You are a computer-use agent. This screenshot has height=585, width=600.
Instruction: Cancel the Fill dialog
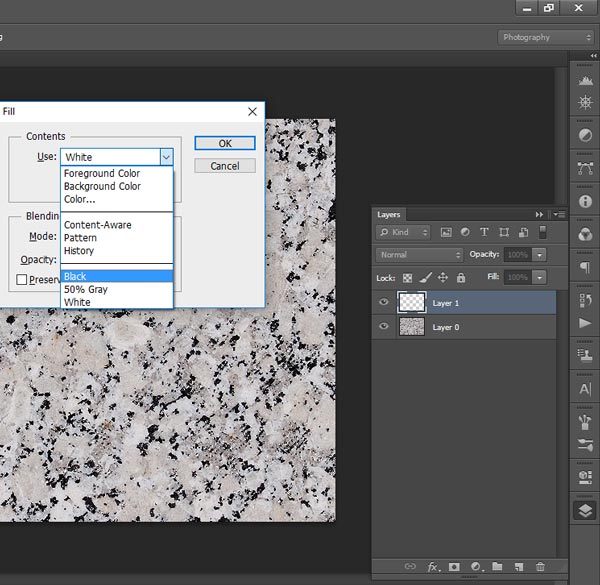coord(225,166)
